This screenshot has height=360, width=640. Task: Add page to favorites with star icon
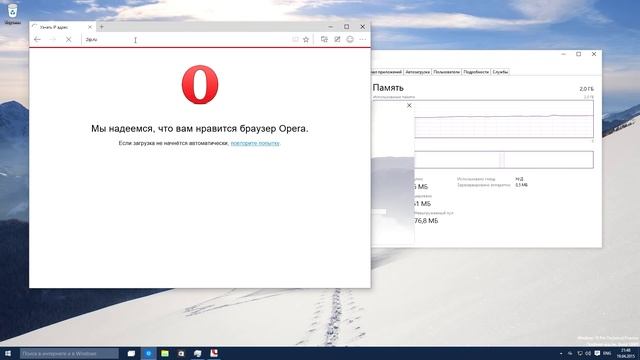click(306, 40)
